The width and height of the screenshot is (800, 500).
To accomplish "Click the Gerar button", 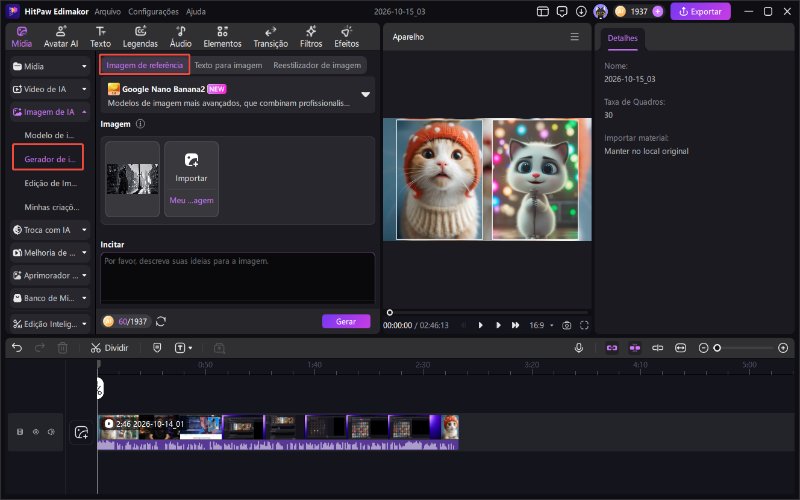I will pos(346,321).
